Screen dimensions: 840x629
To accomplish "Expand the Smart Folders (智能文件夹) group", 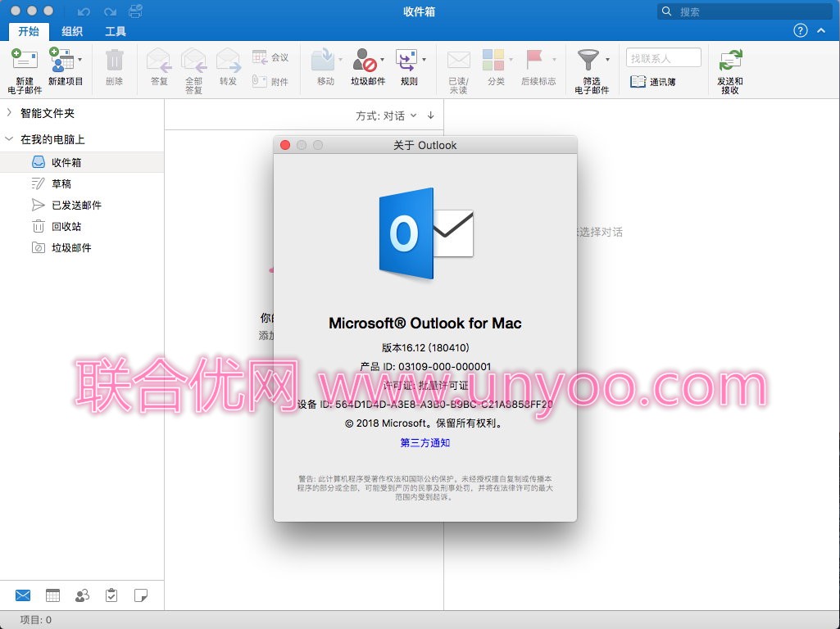I will pos(9,112).
